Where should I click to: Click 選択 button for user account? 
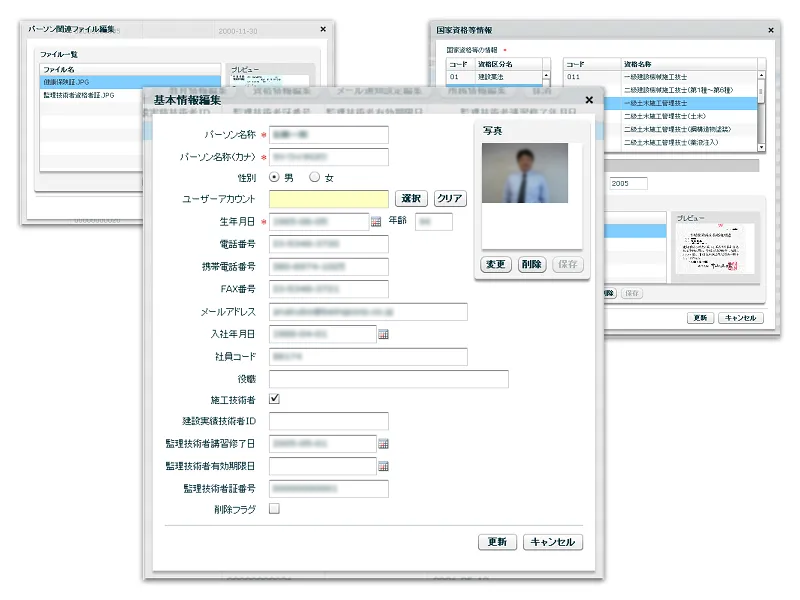pyautogui.click(x=411, y=199)
